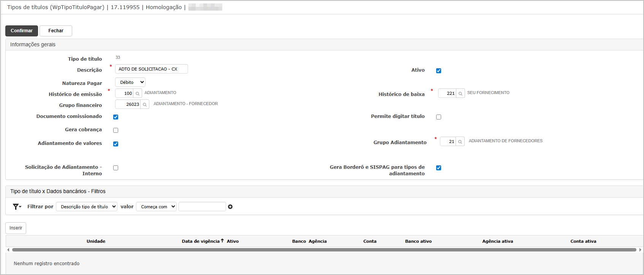Sort by Data de vigência column header
644x275 pixels.
point(201,241)
